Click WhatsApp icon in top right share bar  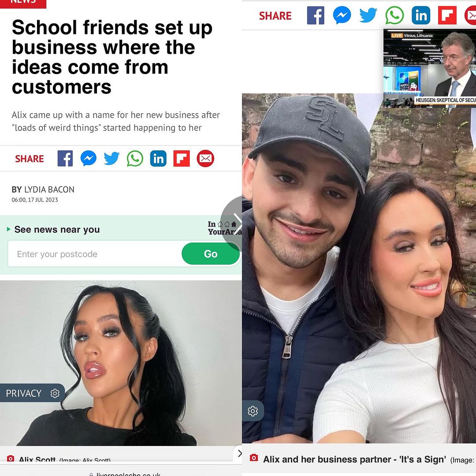click(394, 15)
